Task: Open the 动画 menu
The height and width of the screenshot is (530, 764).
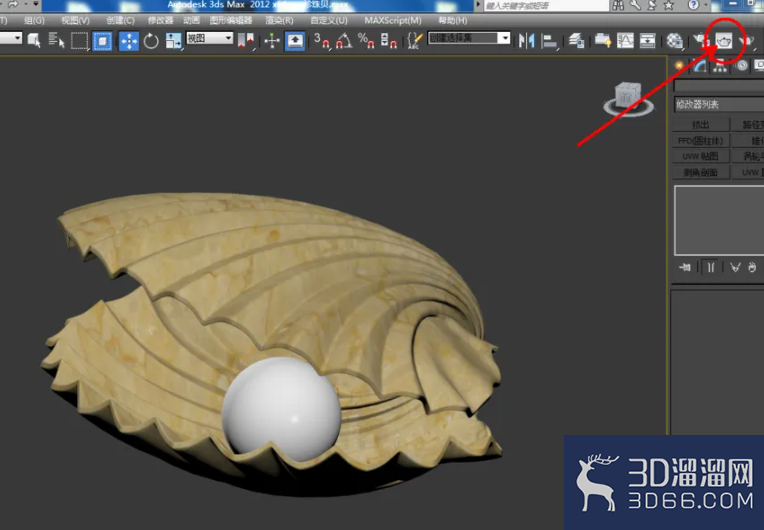Action: pyautogui.click(x=191, y=20)
